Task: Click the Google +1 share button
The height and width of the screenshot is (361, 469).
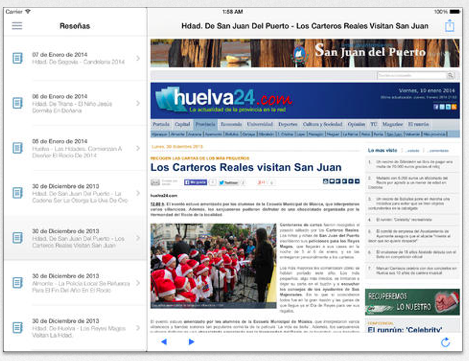Action: pos(261,182)
